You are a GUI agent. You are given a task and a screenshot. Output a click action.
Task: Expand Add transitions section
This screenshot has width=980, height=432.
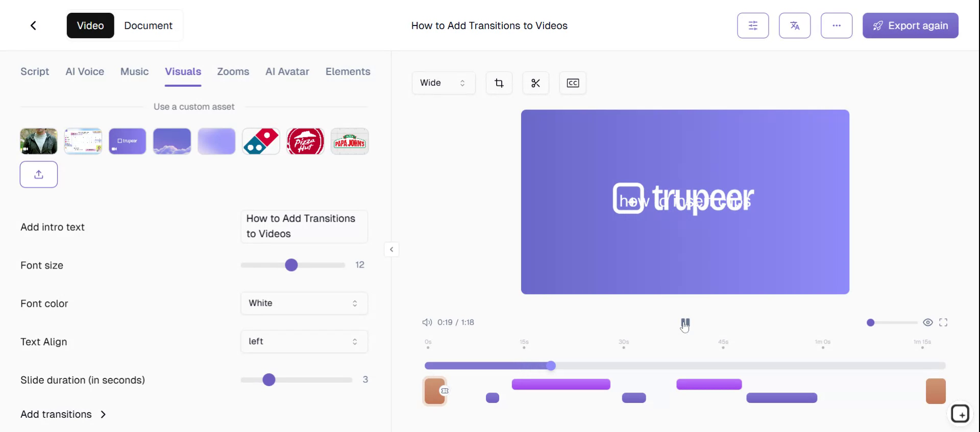tap(63, 414)
